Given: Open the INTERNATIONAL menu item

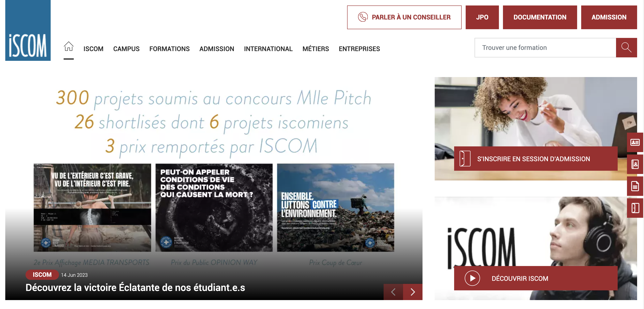Looking at the screenshot, I should [x=268, y=49].
